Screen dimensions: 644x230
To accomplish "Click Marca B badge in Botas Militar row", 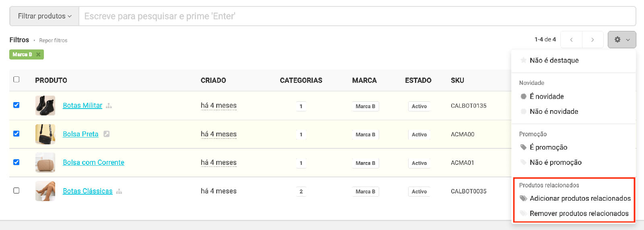I will point(365,106).
